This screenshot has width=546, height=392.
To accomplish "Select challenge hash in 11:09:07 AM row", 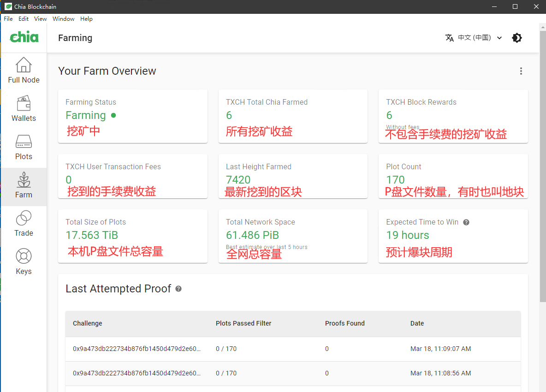I will point(136,349).
